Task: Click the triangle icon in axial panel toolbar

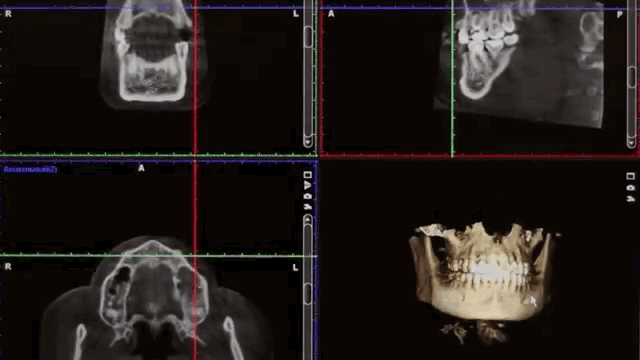Action: [308, 185]
